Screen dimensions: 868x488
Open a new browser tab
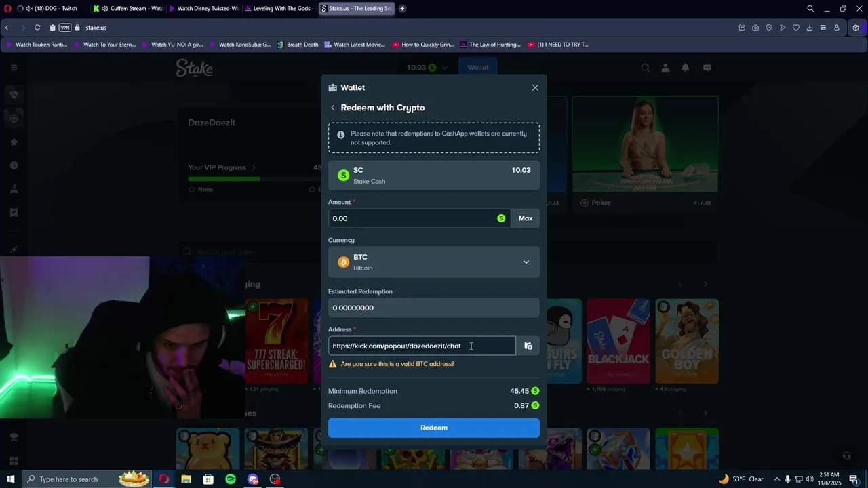coord(402,9)
